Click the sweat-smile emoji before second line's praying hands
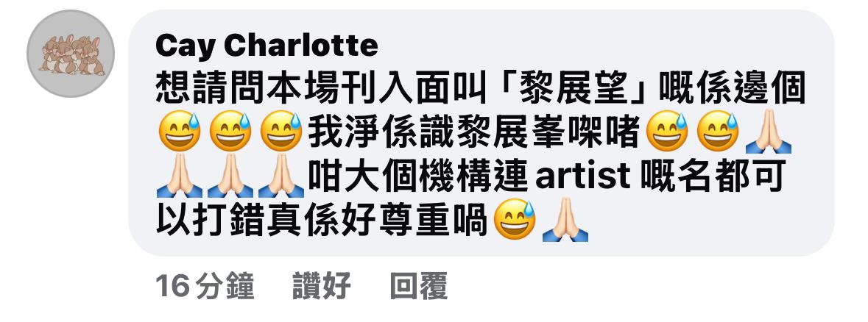This screenshot has width=868, height=322. [718, 132]
